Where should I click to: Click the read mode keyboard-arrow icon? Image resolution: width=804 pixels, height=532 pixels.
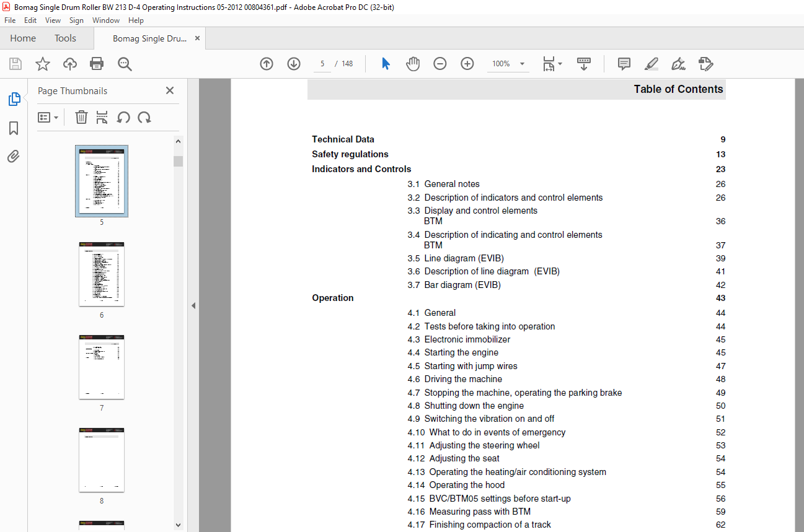point(584,64)
